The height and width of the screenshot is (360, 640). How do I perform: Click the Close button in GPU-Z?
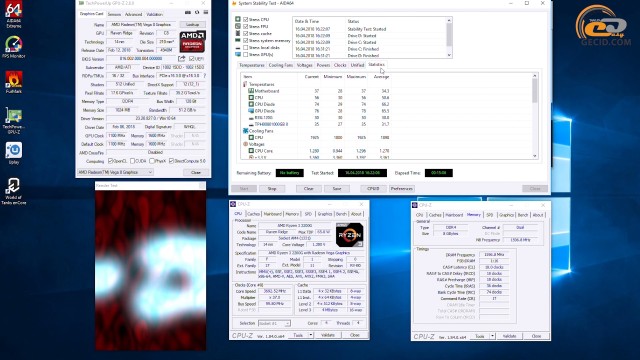pyautogui.click(x=196, y=172)
